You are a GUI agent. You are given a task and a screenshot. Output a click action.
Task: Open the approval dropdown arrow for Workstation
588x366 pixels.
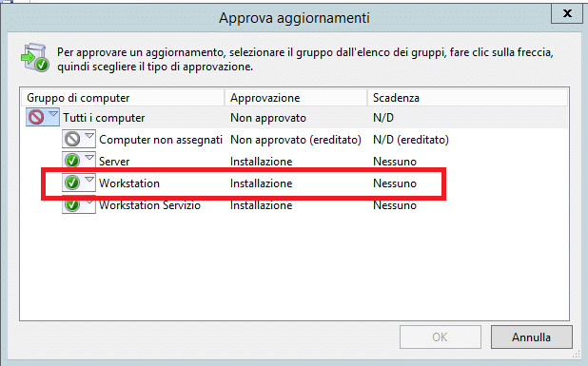coord(89,180)
